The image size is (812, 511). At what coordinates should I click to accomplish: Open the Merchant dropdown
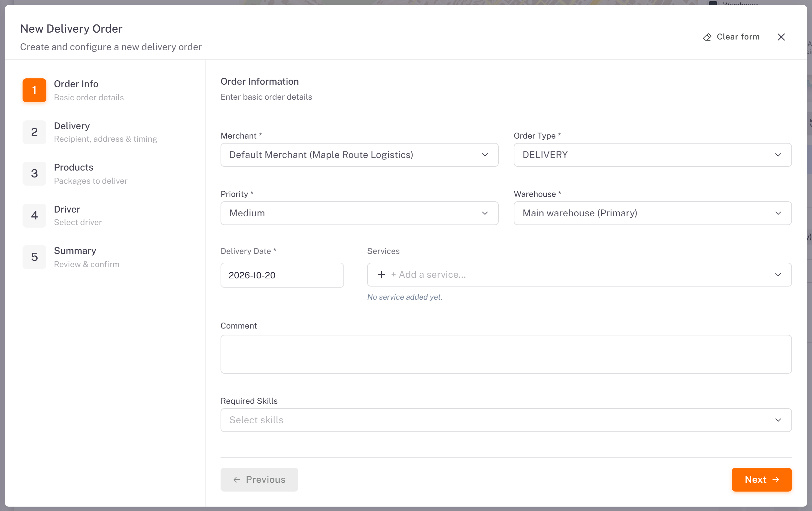(359, 155)
